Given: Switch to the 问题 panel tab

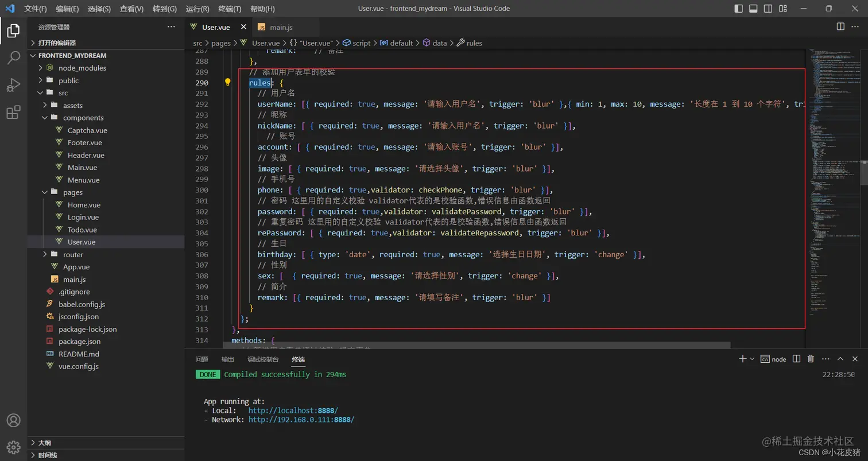Looking at the screenshot, I should pyautogui.click(x=201, y=359).
